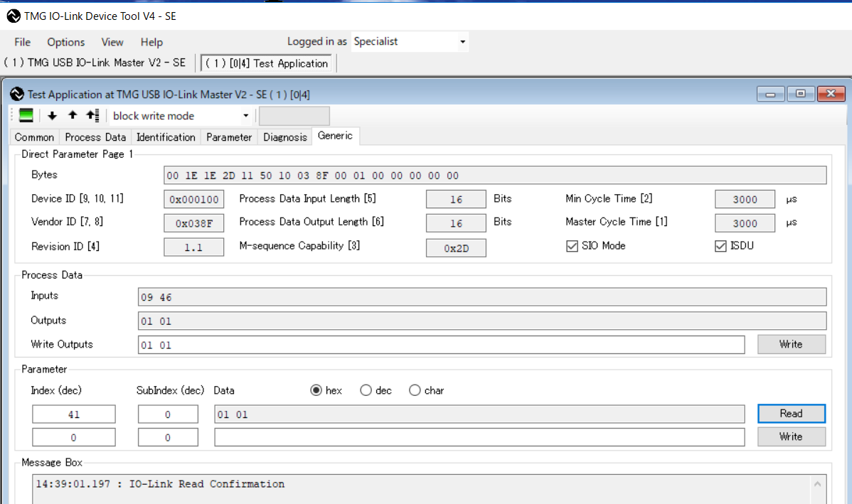The width and height of the screenshot is (852, 504).
Task: Close the Test Application child window
Action: click(831, 94)
